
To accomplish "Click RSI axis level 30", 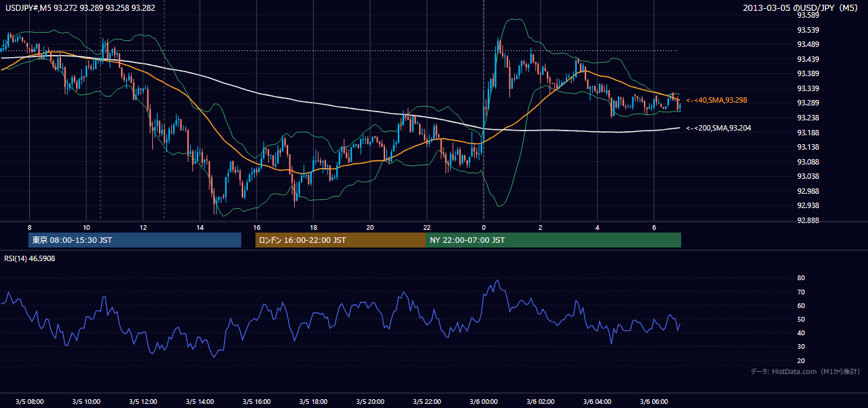I will tap(801, 347).
